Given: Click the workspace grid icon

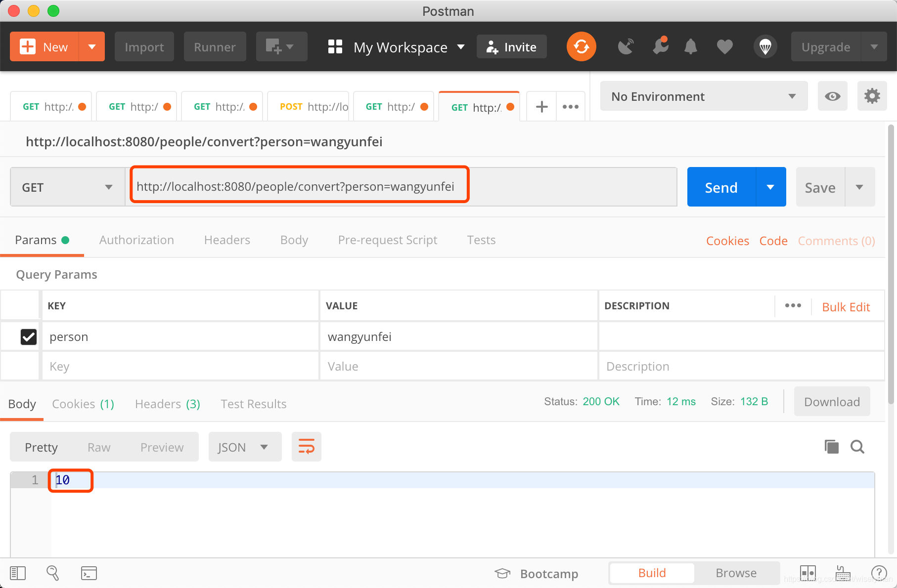Looking at the screenshot, I should tap(335, 47).
